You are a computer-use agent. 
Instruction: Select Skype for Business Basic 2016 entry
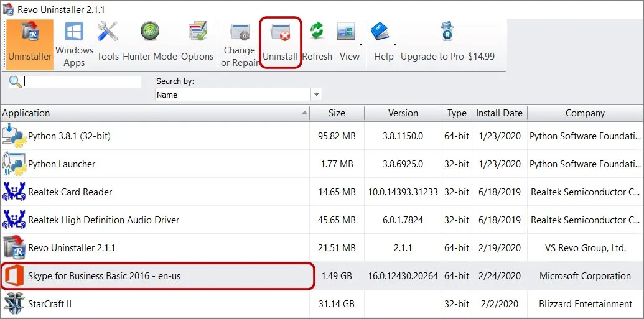(105, 276)
